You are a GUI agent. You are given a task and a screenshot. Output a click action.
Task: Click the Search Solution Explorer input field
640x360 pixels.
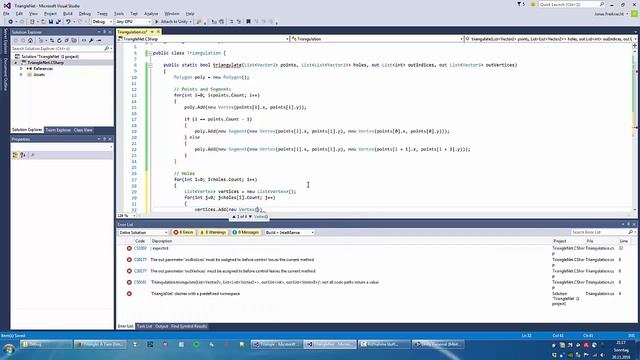pos(57,49)
